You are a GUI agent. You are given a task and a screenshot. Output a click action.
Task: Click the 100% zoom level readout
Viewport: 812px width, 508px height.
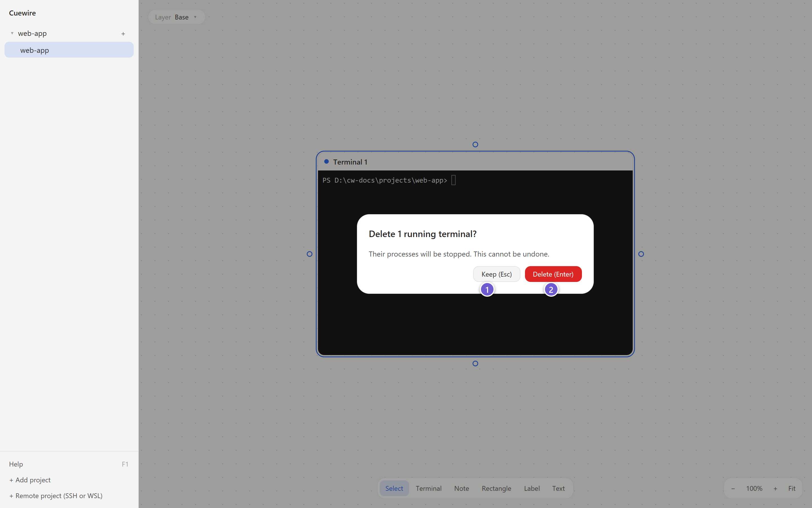754,488
